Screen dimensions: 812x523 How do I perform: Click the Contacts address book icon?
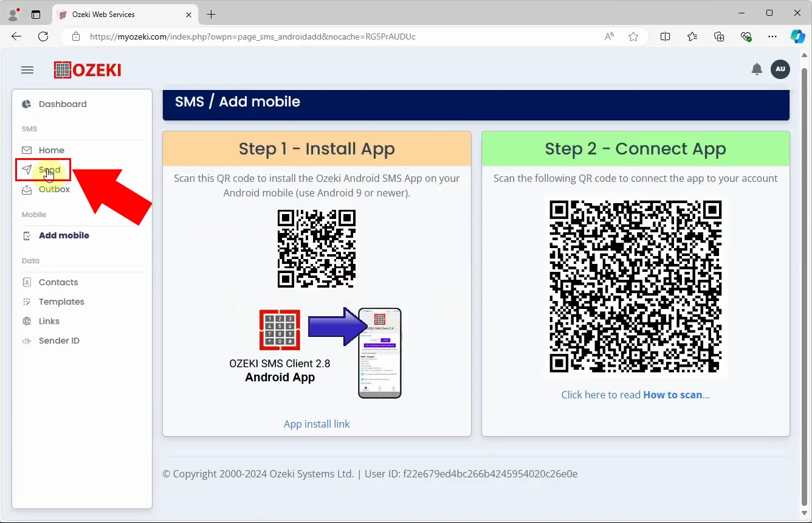[x=27, y=282]
